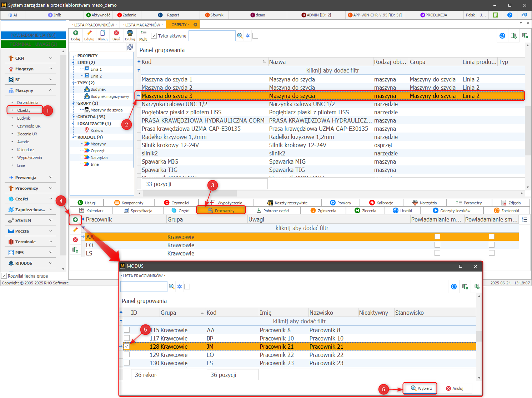Click the horizontal scrollbar under objects grid
This screenshot has height=398, width=532.
click(332, 193)
